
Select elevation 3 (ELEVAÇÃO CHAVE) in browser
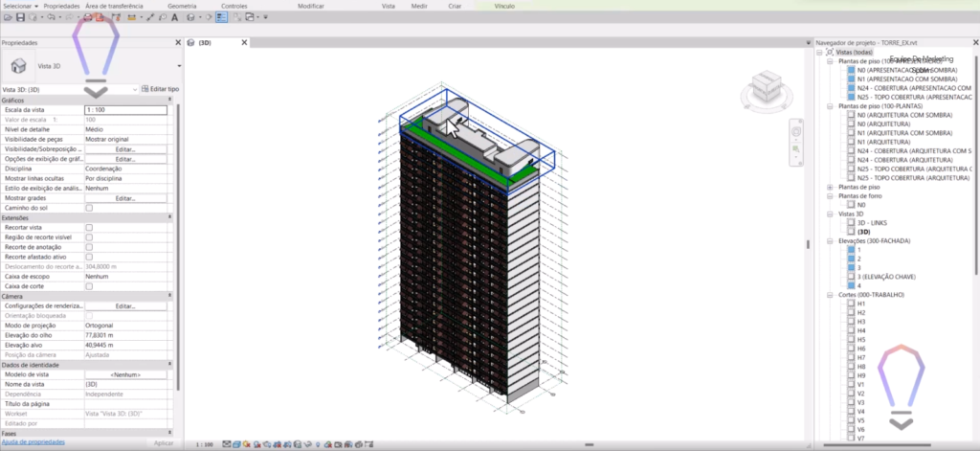885,277
